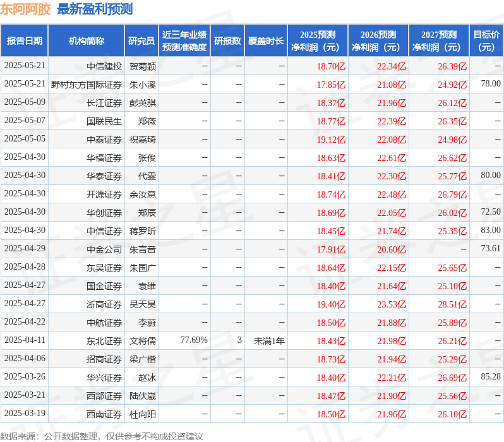Screen dimensions: 504x442
Task: Click target price 80.00
Action: coord(491,176)
